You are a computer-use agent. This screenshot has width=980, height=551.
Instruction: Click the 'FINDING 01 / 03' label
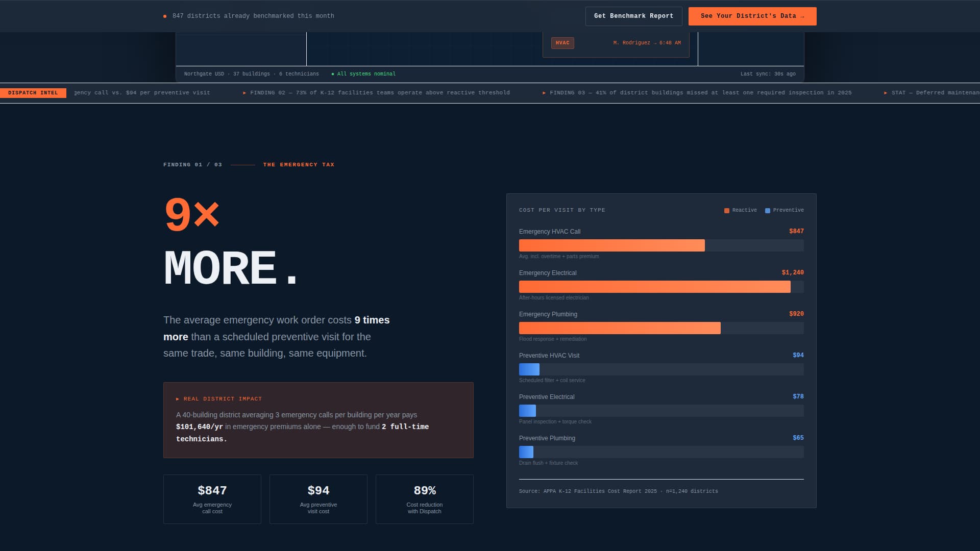pyautogui.click(x=192, y=165)
